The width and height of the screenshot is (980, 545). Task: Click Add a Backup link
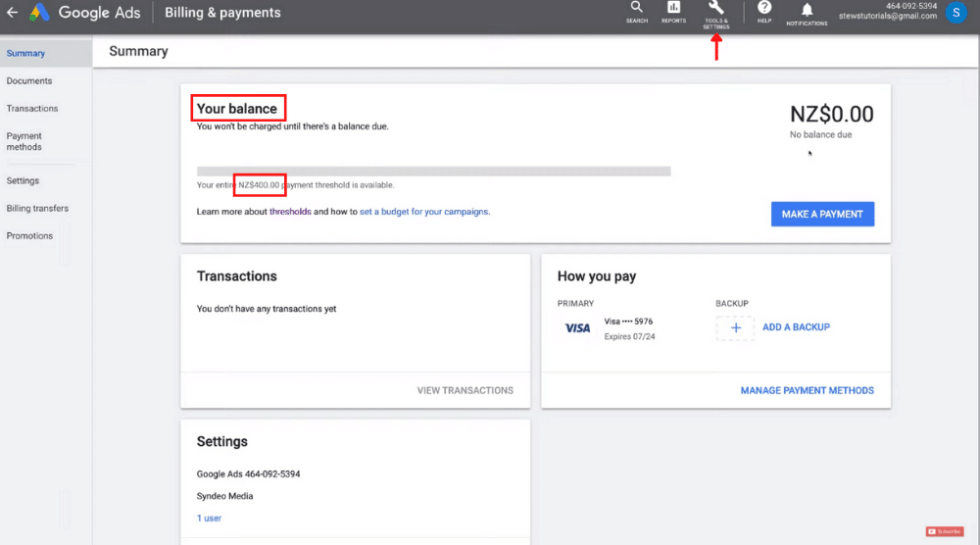click(796, 327)
